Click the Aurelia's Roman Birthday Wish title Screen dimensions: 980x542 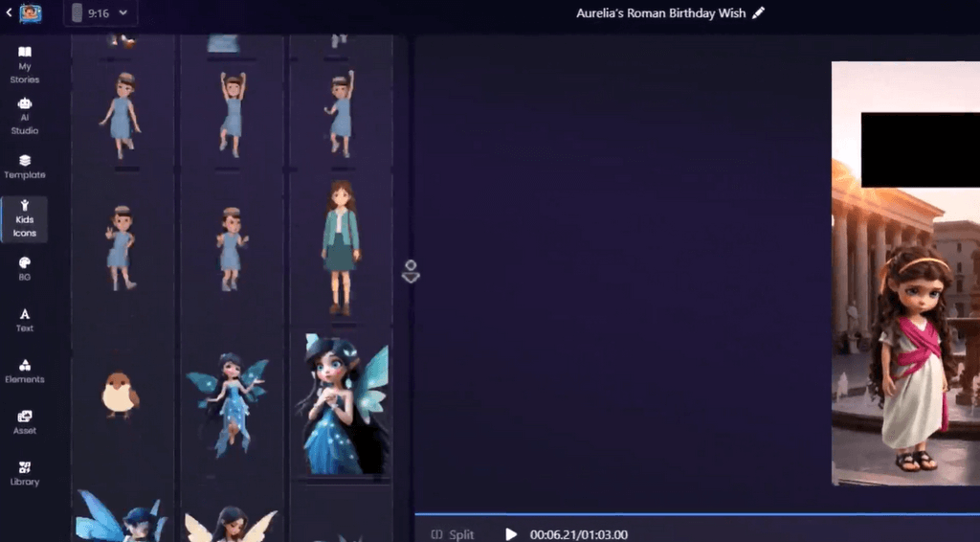(x=660, y=13)
